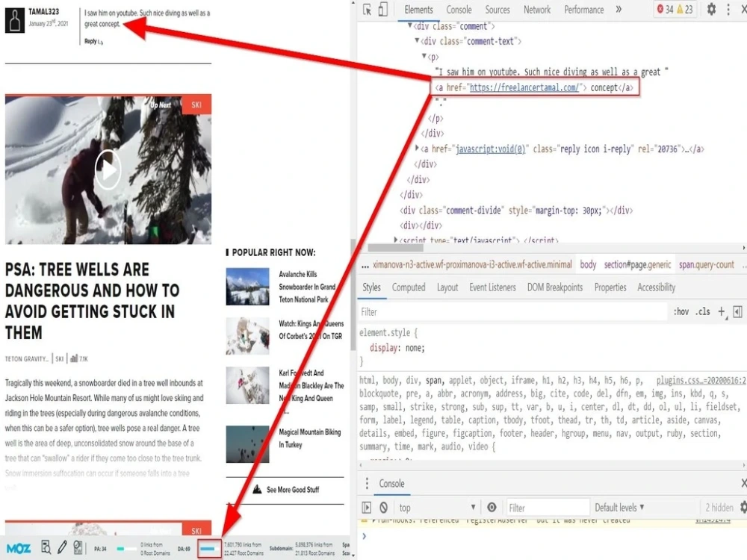Image resolution: width=747 pixels, height=560 pixels.
Task: Select the Accessibility pane tab
Action: pyautogui.click(x=656, y=287)
